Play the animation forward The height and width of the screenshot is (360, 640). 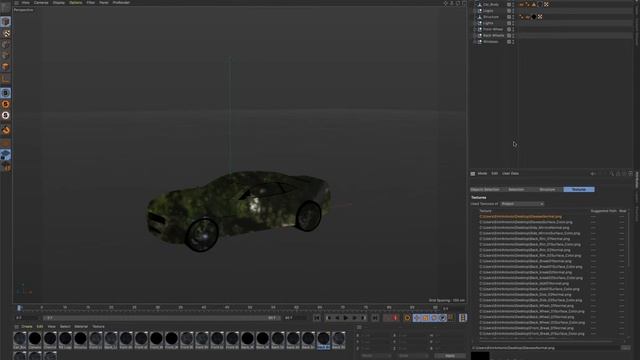(346, 318)
